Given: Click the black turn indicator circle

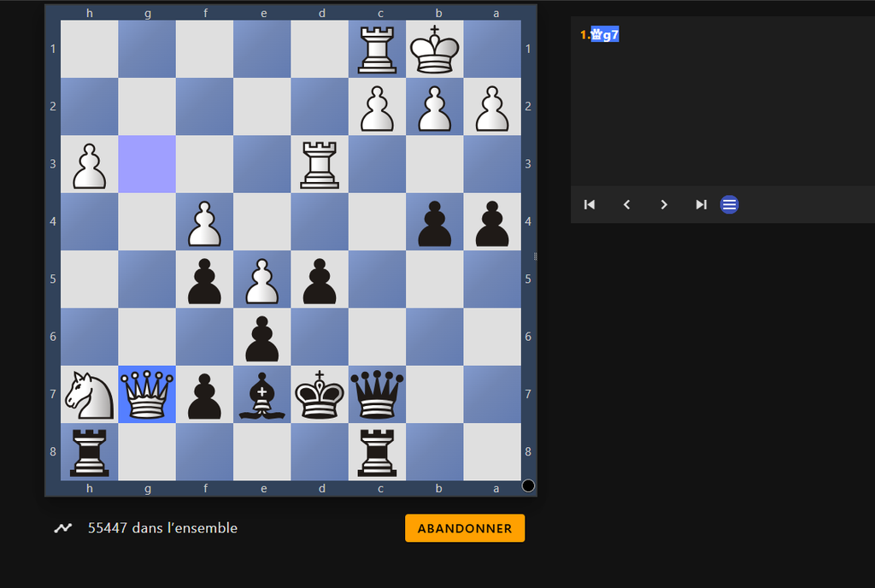Looking at the screenshot, I should point(528,485).
